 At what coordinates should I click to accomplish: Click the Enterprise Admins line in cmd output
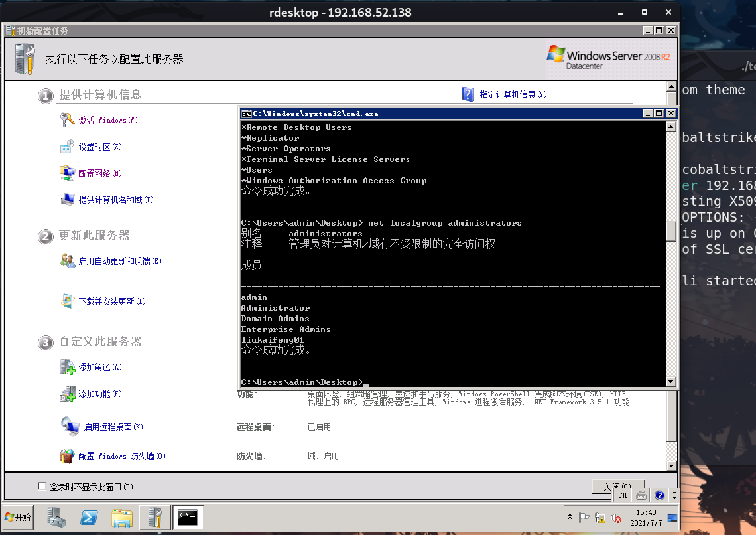point(286,329)
